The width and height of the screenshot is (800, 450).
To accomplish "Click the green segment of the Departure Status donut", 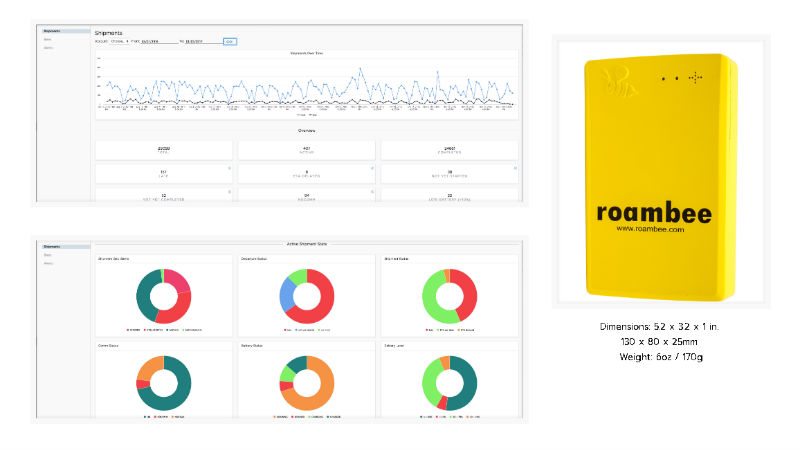I will (x=298, y=276).
